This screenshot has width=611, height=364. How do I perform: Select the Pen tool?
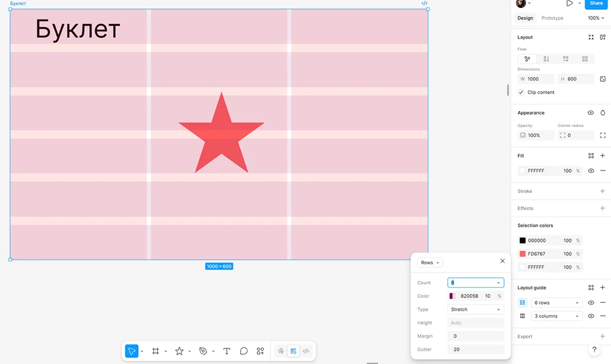pyautogui.click(x=203, y=351)
